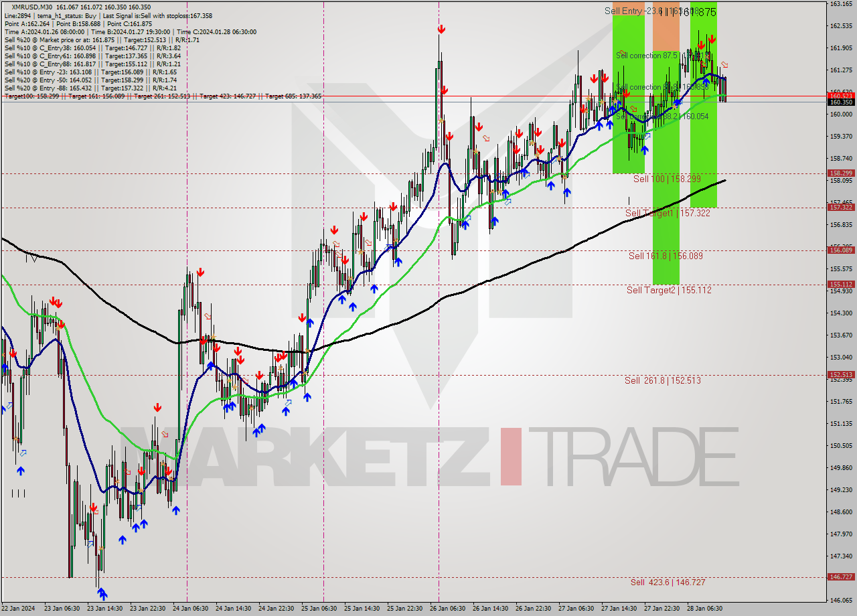The image size is (857, 616).
Task: Select the red 157.322 price tag on axis
Action: click(x=841, y=207)
